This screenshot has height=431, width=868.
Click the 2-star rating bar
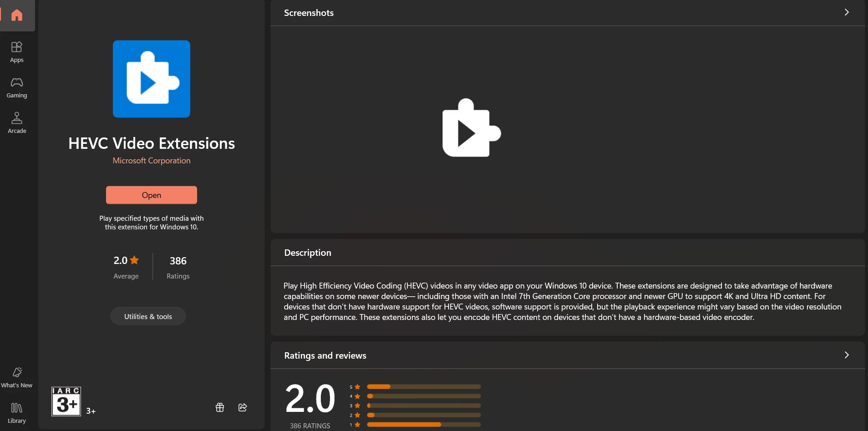click(x=424, y=415)
